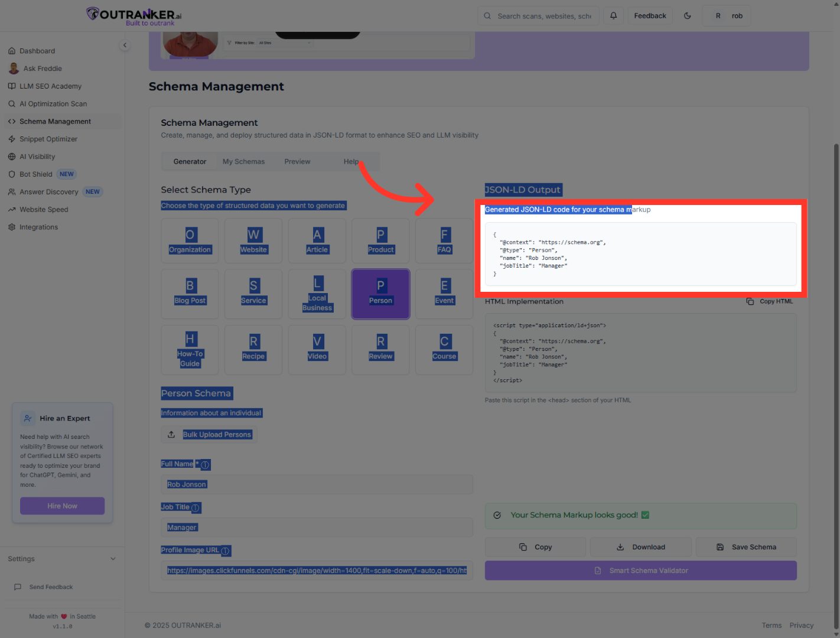The height and width of the screenshot is (638, 840).
Task: Open Integrations from the sidebar
Action: click(38, 227)
